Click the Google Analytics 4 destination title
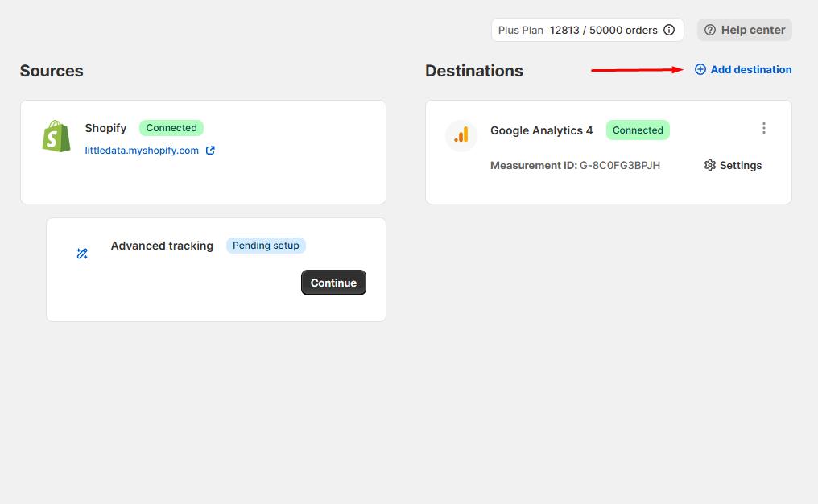The width and height of the screenshot is (818, 504). click(x=541, y=130)
